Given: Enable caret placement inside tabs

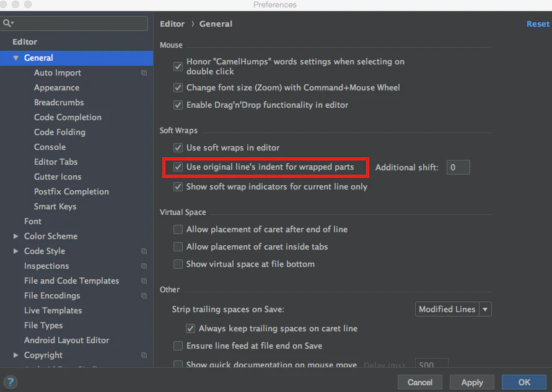Looking at the screenshot, I should (x=178, y=246).
